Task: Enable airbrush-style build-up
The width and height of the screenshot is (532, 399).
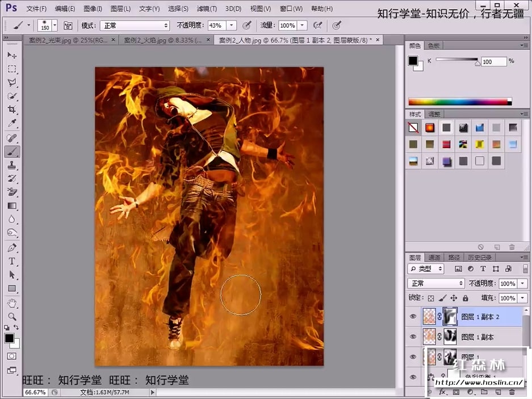Action: click(x=317, y=25)
